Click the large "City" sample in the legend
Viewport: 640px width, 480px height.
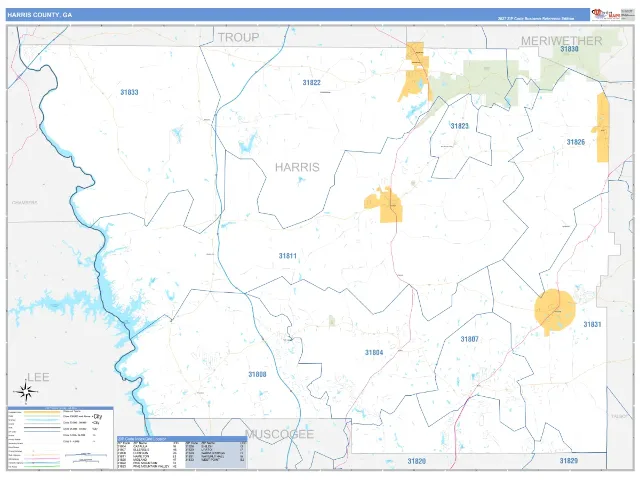[x=98, y=417]
